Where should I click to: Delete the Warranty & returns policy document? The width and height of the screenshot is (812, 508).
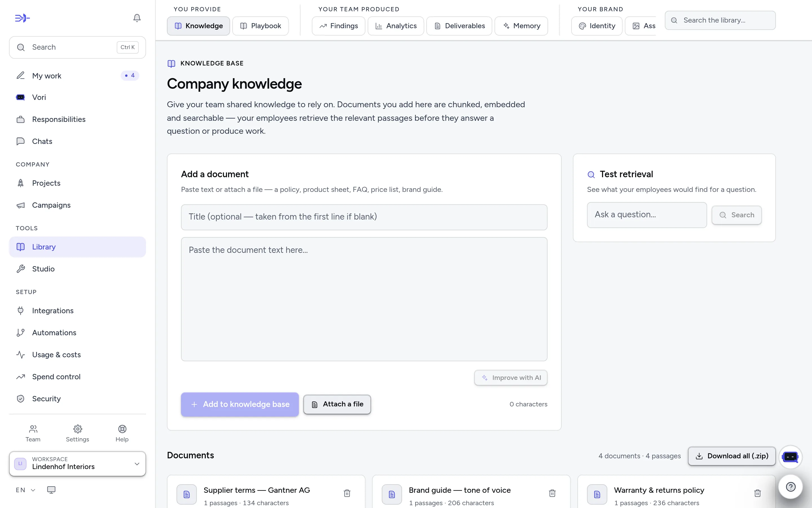757,493
